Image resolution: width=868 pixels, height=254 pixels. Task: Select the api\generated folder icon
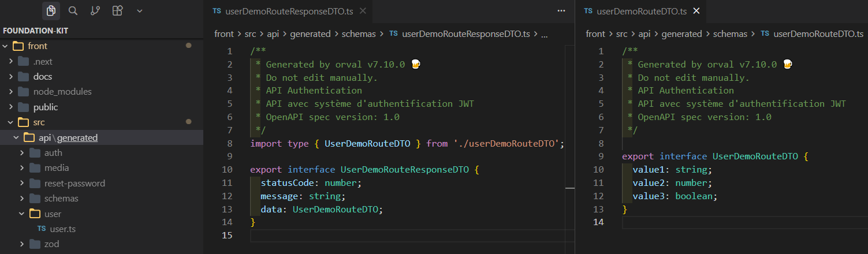(x=29, y=137)
